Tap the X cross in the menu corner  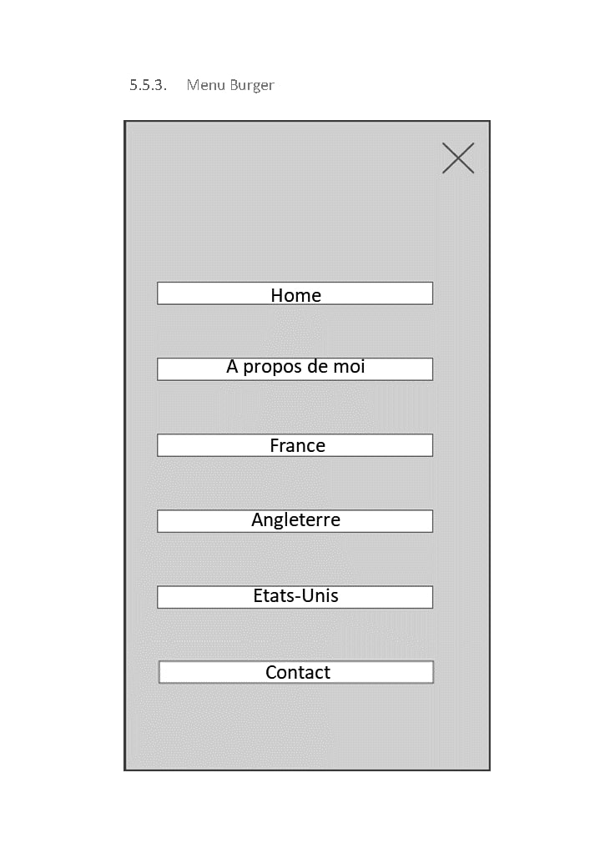[x=458, y=158]
